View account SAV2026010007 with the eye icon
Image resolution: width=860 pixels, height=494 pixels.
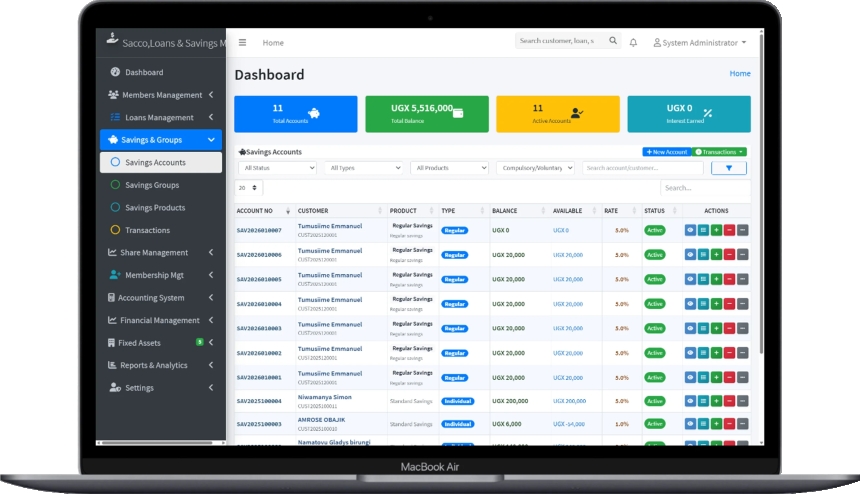pos(690,230)
